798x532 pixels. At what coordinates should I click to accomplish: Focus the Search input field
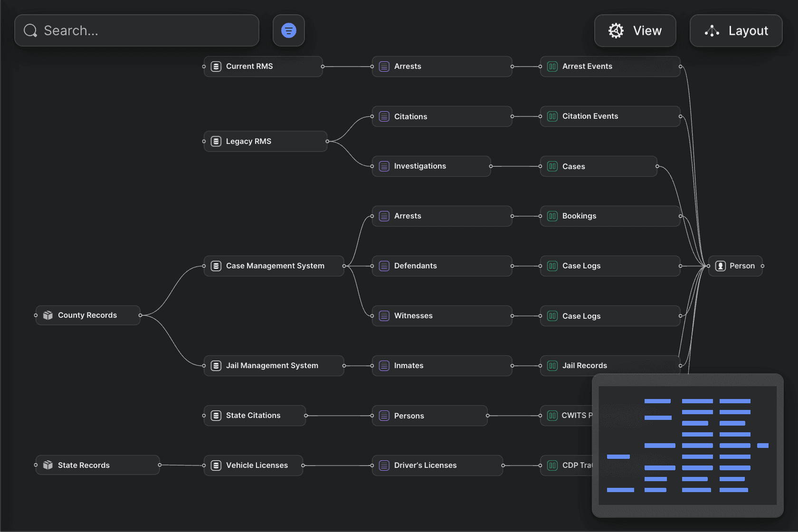point(142,31)
